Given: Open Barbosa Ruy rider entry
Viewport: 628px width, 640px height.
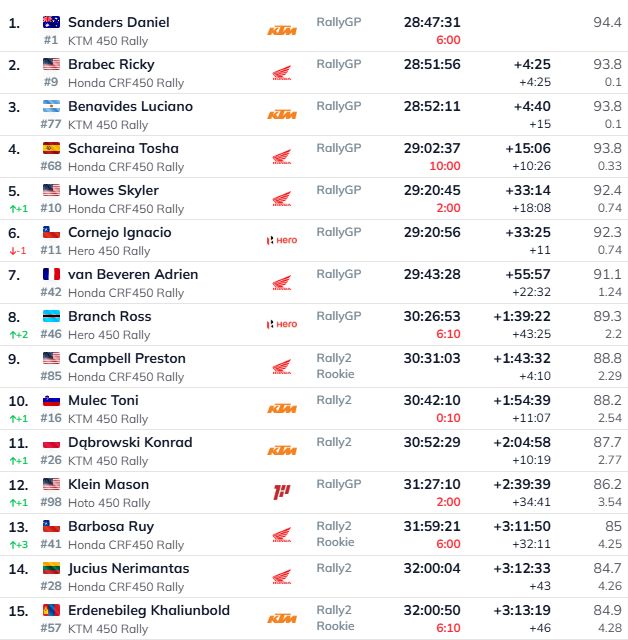Looking at the screenshot, I should (x=111, y=526).
